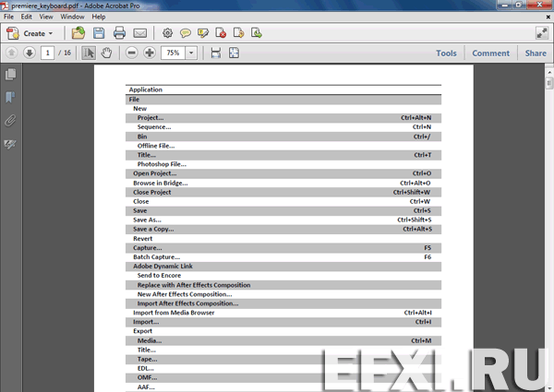Click the Acrobat title bar icon
554x392 pixels.
(5, 6)
